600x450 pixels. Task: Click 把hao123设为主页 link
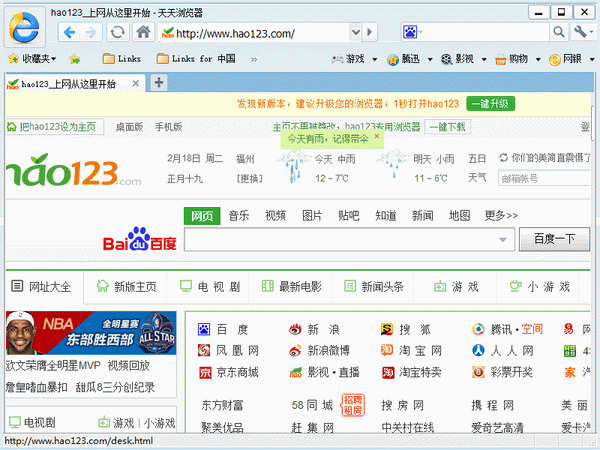coord(55,127)
